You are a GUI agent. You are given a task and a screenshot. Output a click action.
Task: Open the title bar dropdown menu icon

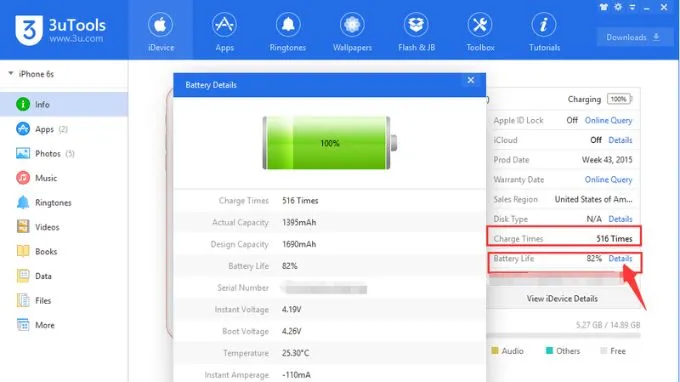pyautogui.click(x=632, y=7)
